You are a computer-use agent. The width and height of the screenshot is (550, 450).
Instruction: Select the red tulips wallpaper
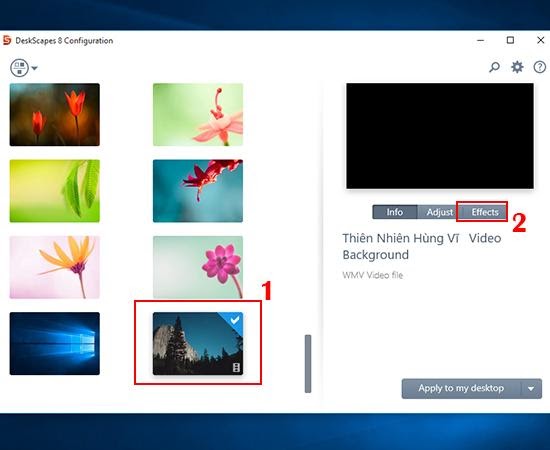55,115
